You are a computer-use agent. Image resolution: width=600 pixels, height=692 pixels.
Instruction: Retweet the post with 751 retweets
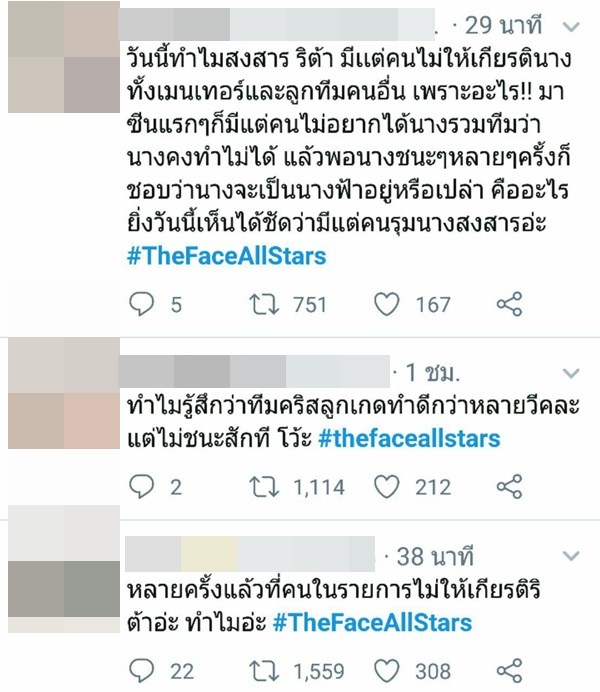click(264, 305)
